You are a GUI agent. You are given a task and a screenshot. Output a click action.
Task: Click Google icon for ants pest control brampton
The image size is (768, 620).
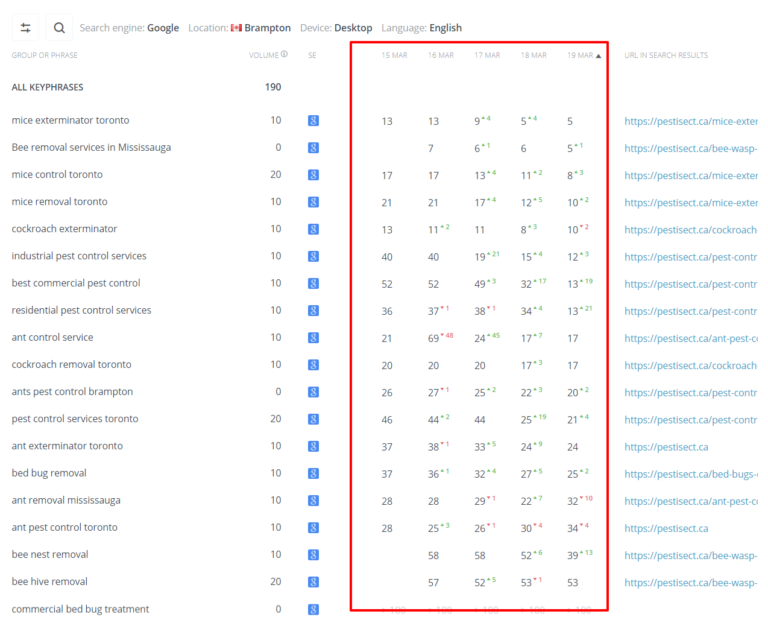[313, 392]
